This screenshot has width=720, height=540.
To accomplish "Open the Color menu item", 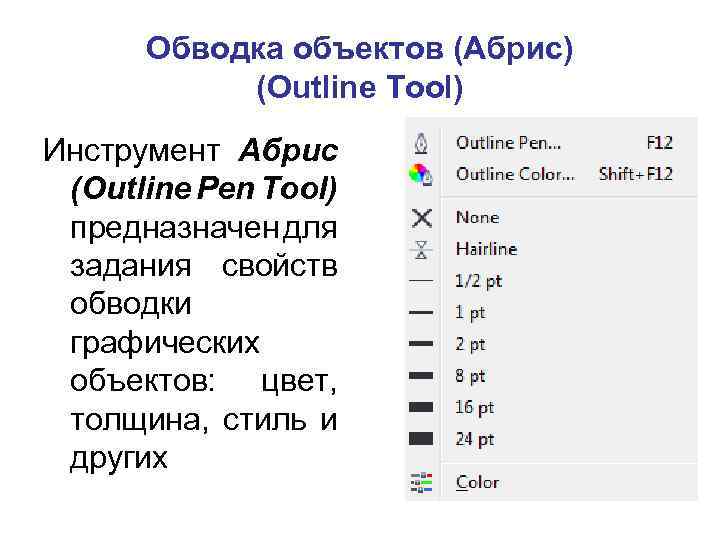I will 477,482.
